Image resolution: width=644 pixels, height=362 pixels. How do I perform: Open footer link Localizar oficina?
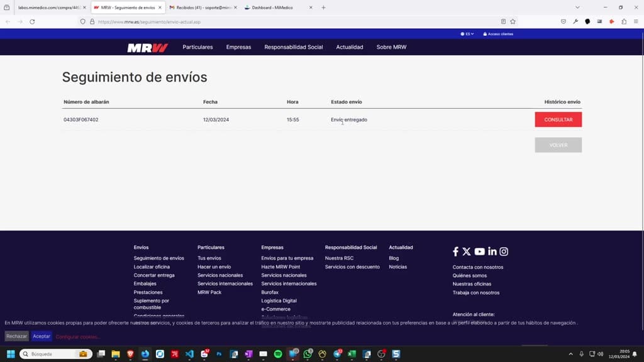point(152,266)
